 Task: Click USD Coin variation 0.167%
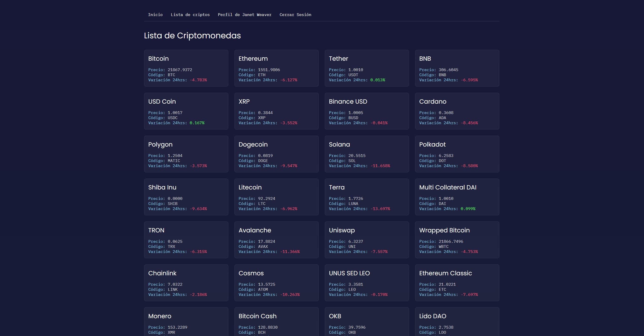[197, 123]
